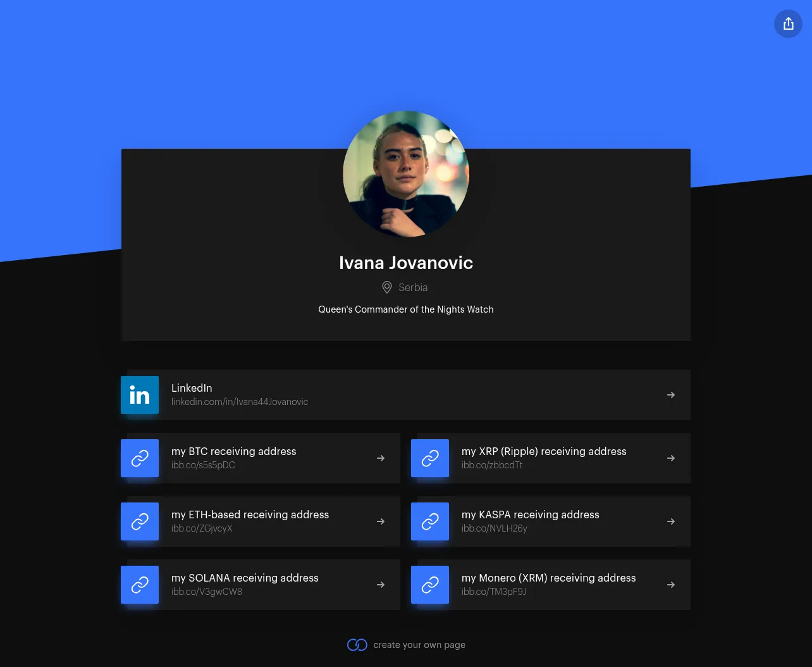This screenshot has height=667, width=812.
Task: Click chain icon beside Monero (XRM) address
Action: [430, 585]
